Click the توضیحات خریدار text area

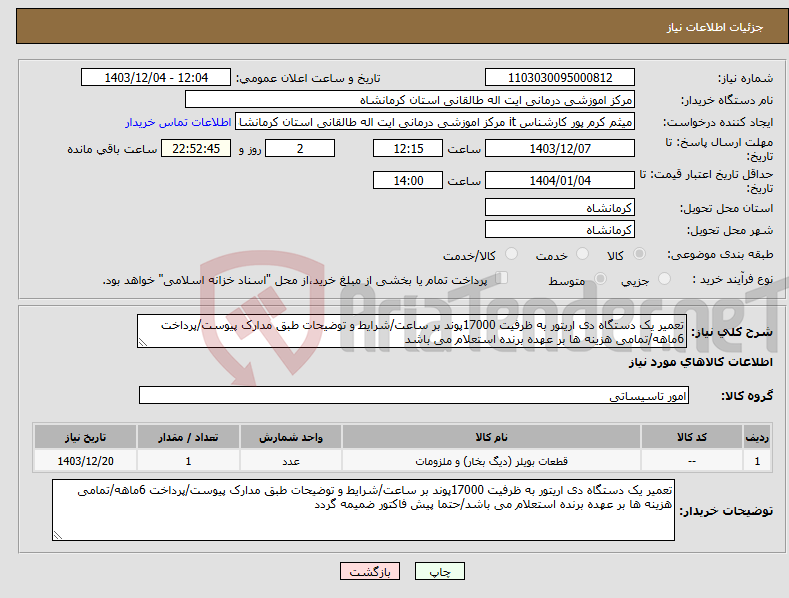click(x=363, y=510)
